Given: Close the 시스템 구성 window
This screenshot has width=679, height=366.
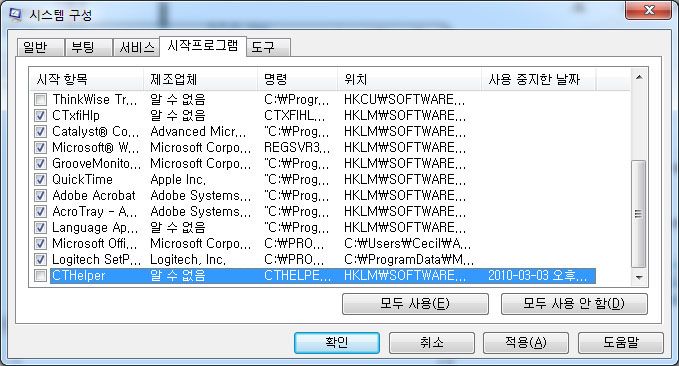Looking at the screenshot, I should click(648, 10).
